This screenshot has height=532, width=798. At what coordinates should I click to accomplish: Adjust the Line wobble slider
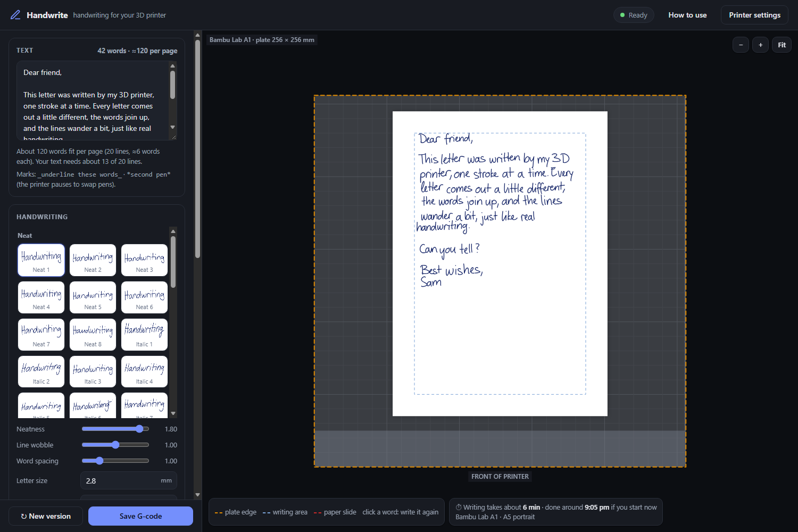tap(115, 445)
